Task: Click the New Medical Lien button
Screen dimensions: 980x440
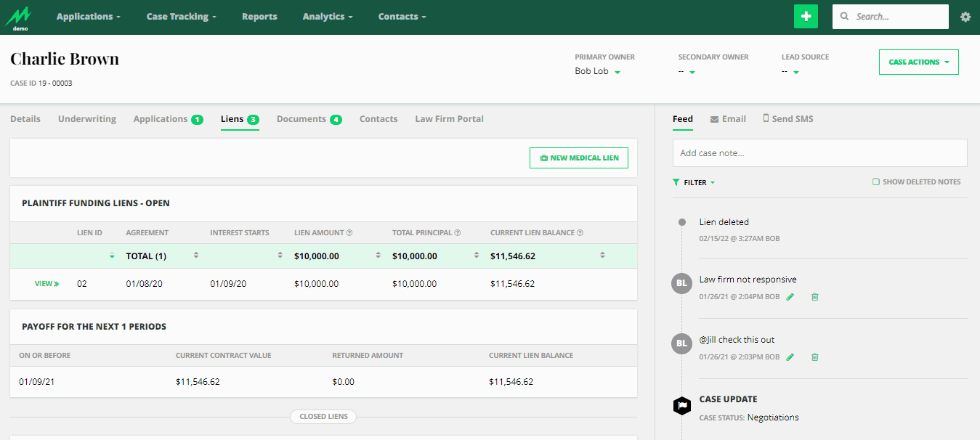Action: [x=578, y=158]
